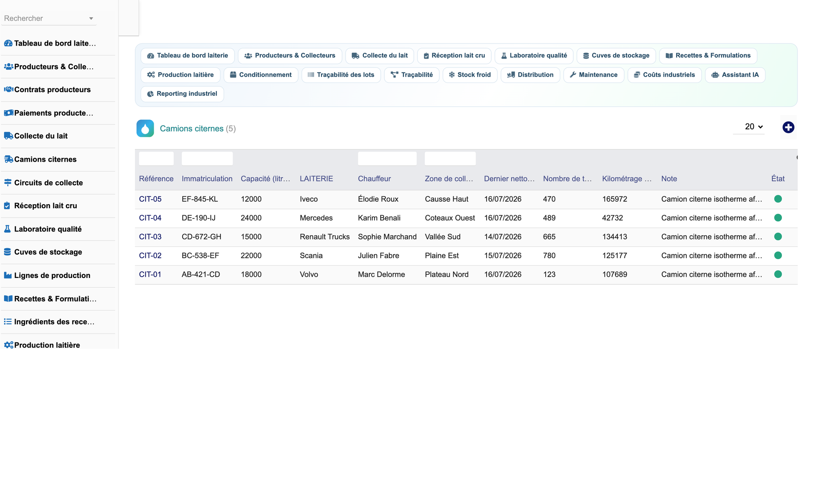Open record link CIT-01
815x504 pixels.
pyautogui.click(x=150, y=275)
